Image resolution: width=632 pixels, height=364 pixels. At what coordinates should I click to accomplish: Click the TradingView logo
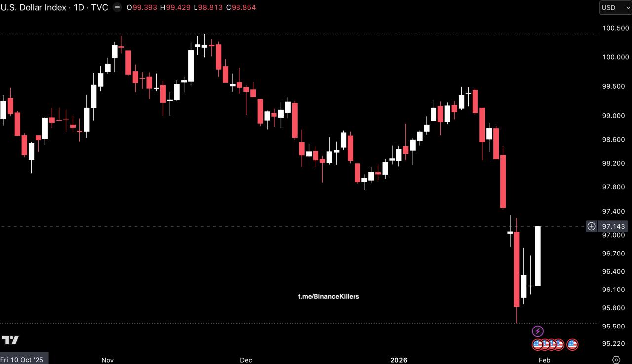pyautogui.click(x=10, y=340)
